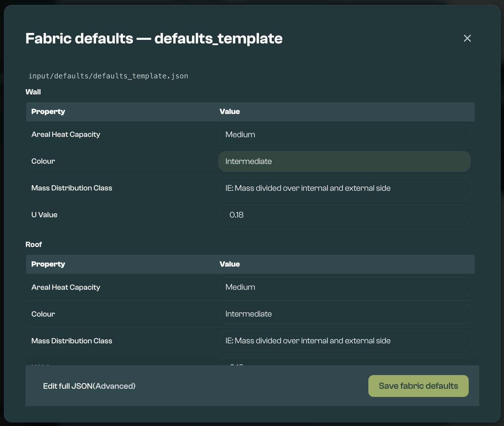Click Wall table Value column header
Viewport: 504px width, 426px height.
pyautogui.click(x=230, y=112)
